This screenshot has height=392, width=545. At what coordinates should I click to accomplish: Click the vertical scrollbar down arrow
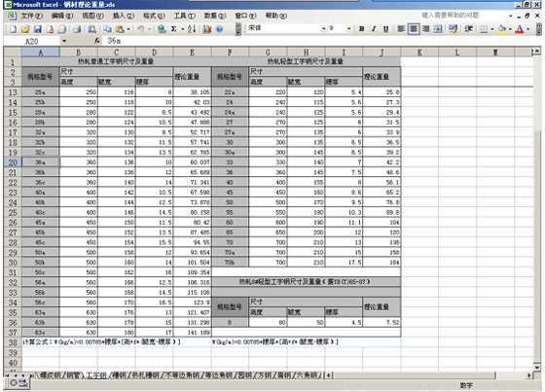(537, 367)
